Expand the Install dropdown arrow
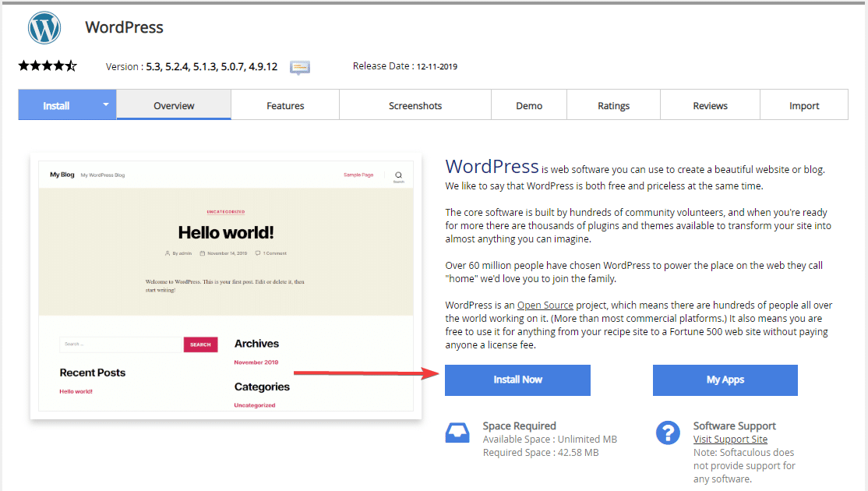 click(x=106, y=105)
